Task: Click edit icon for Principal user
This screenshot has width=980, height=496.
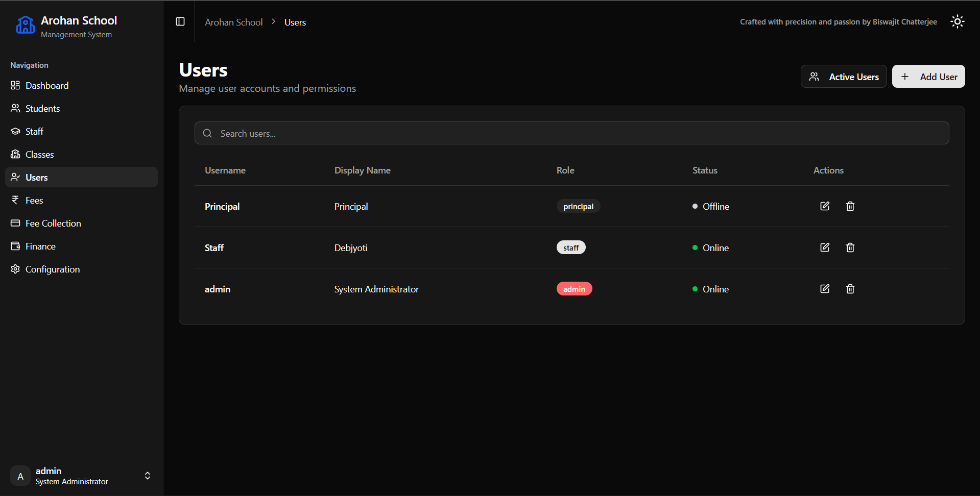Action: pyautogui.click(x=824, y=206)
